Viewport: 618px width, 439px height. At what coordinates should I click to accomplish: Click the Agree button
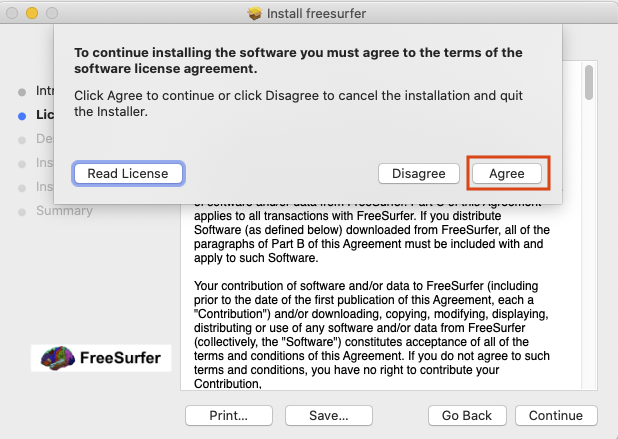pos(507,173)
